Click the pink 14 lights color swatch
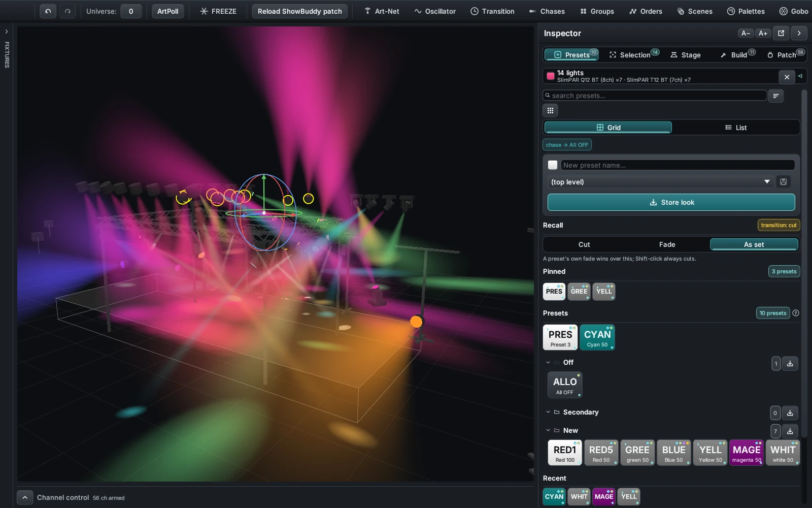812x508 pixels. tap(550, 76)
